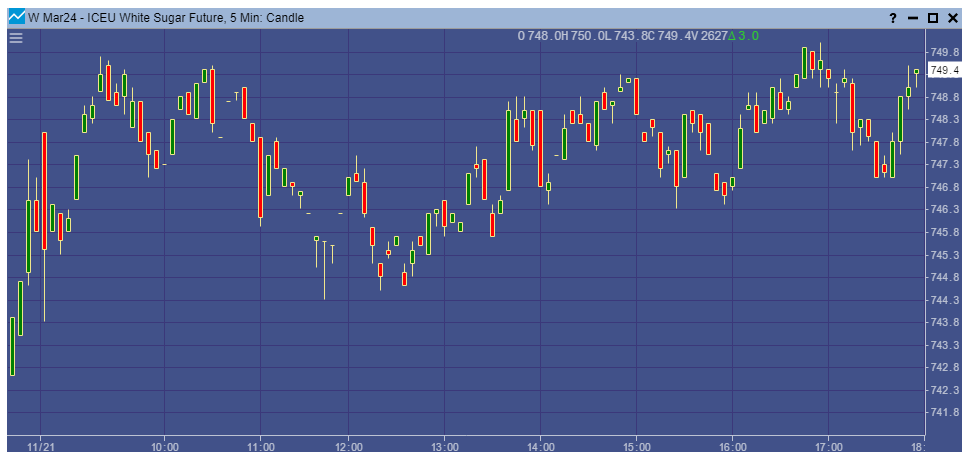Screen dimensions: 971x458
Task: Click the 743.3 price axis label
Action: pos(944,345)
